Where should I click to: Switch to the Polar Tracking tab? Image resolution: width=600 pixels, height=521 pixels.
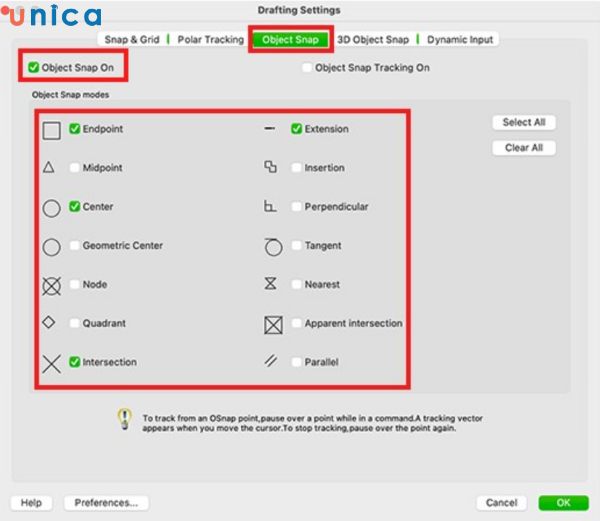(210, 39)
